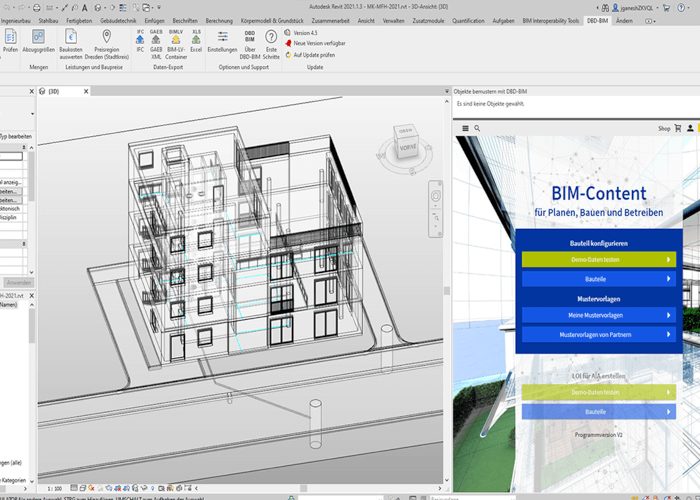Customize the quick access toolbar dropdown
This screenshot has width=700, height=500.
tap(159, 8)
